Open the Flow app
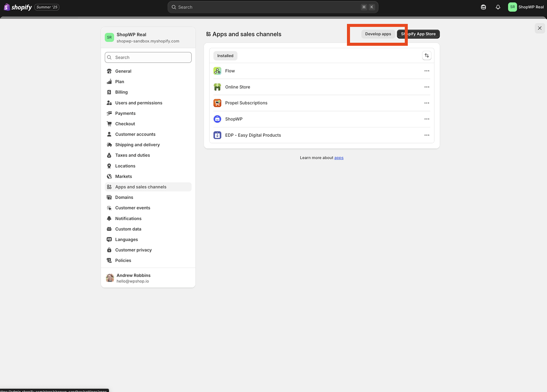Image resolution: width=547 pixels, height=392 pixels. click(x=322, y=71)
